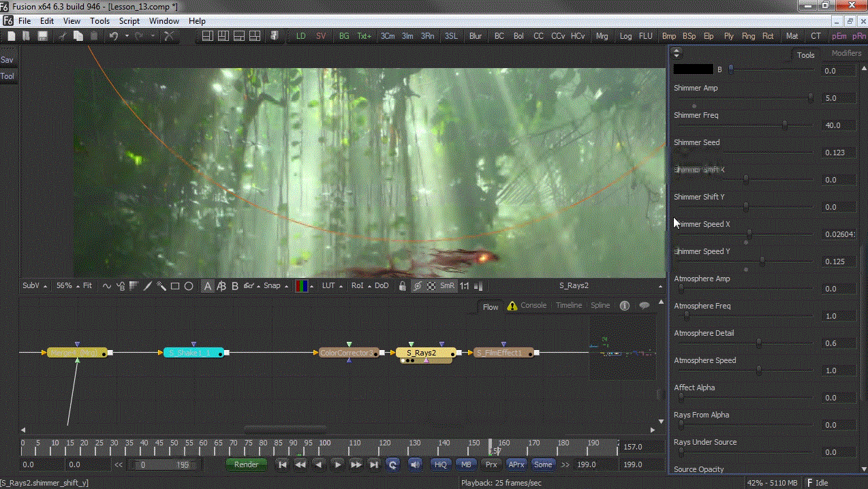Open the Script menu

point(129,21)
